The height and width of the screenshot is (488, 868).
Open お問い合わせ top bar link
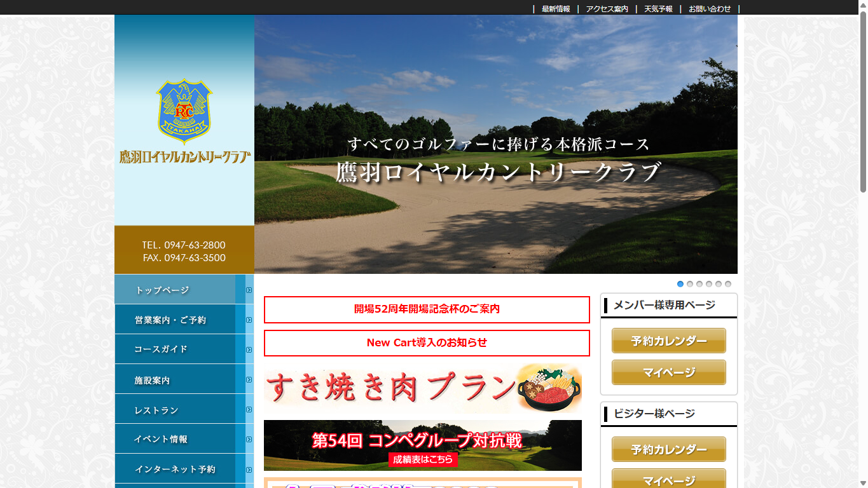pyautogui.click(x=710, y=9)
